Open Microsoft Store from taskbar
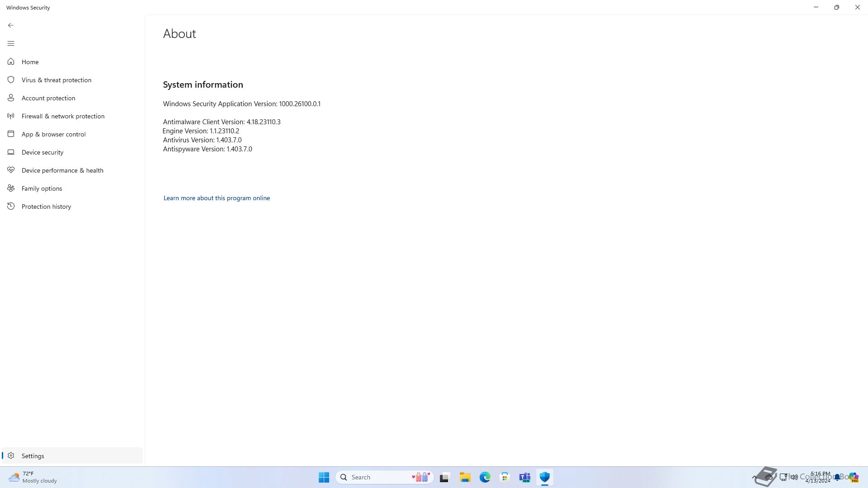Image resolution: width=868 pixels, height=488 pixels. click(505, 477)
